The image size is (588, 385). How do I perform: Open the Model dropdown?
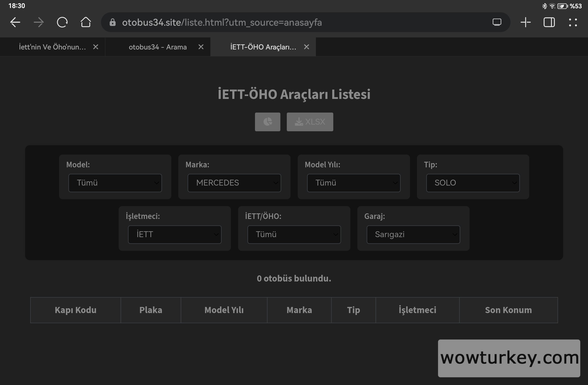coord(115,183)
